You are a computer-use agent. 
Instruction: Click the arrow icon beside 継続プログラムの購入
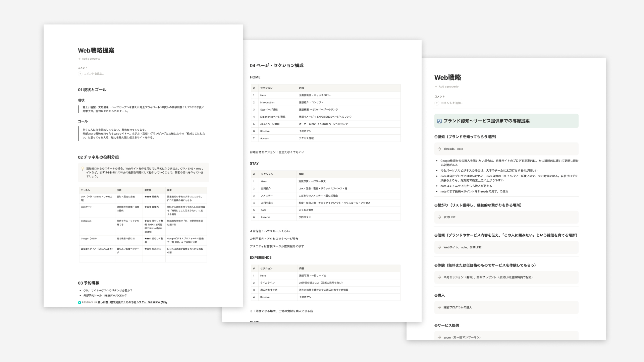(439, 307)
